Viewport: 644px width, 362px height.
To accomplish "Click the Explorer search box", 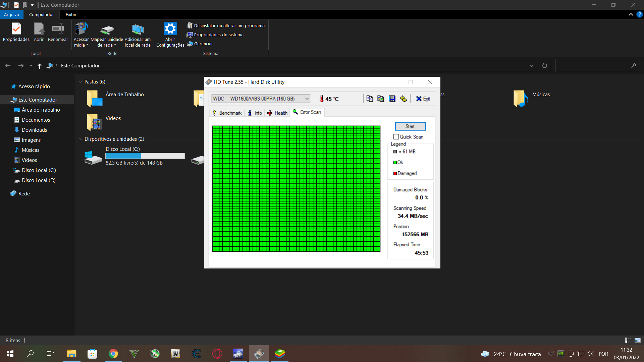I will pos(597,66).
